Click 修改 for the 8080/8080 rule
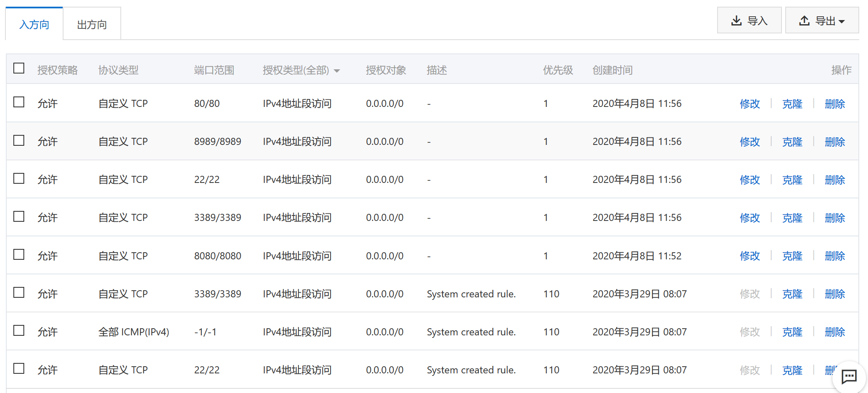 click(750, 256)
